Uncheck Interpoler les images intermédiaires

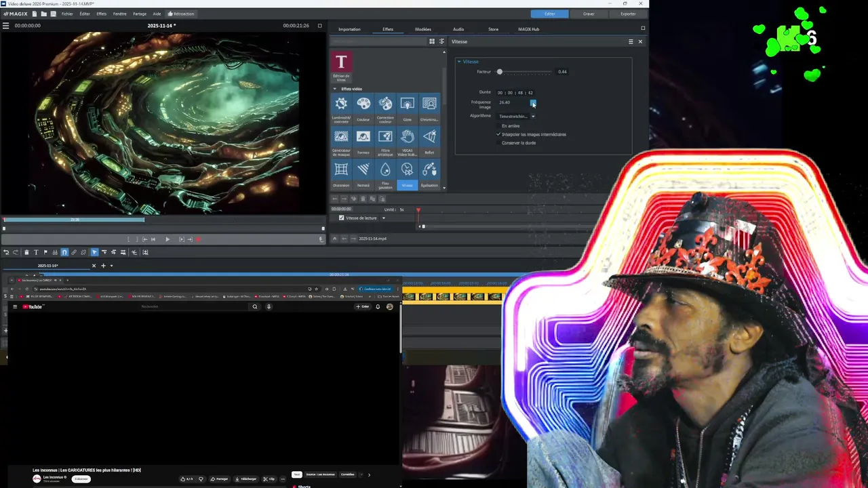point(498,134)
